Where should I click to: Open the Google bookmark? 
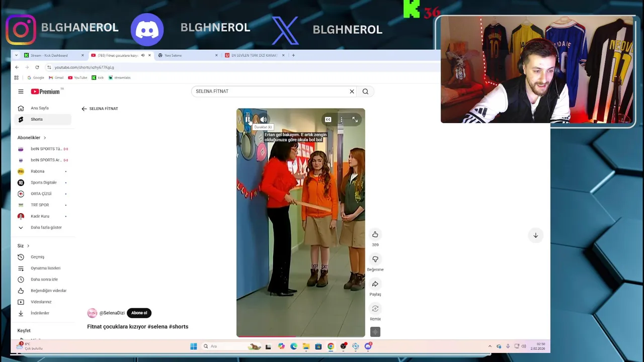(x=36, y=78)
